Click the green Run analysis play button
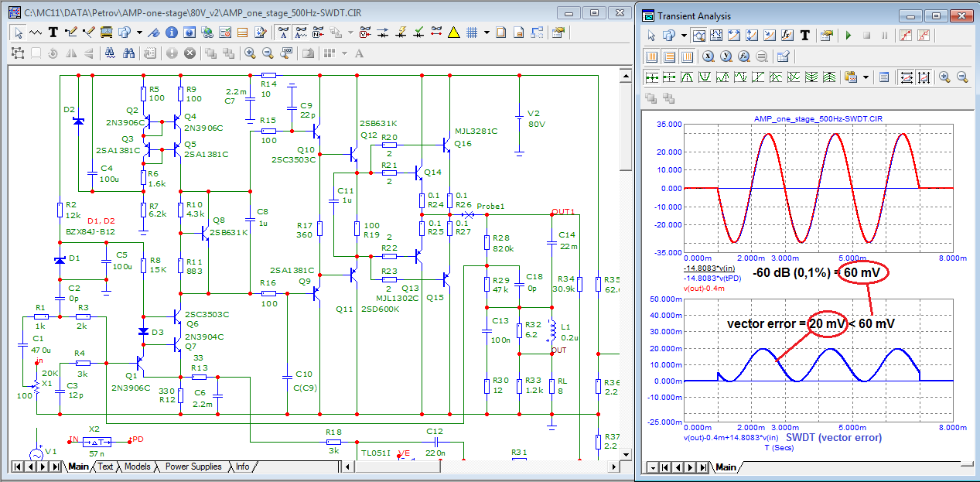 point(848,36)
